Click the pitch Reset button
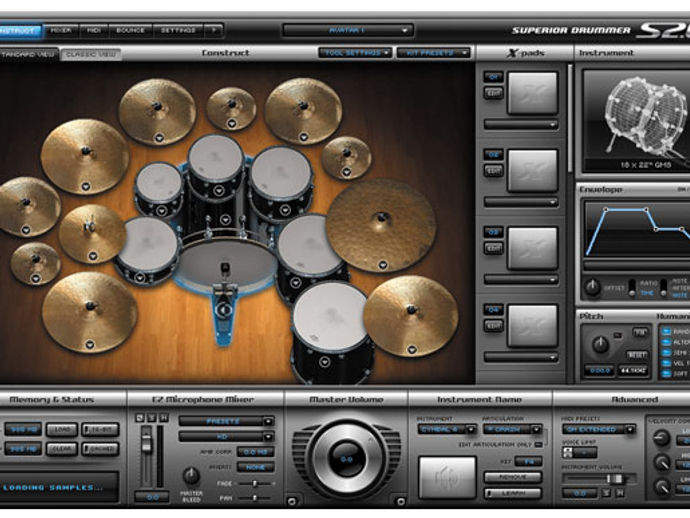The image size is (690, 518). (x=637, y=355)
